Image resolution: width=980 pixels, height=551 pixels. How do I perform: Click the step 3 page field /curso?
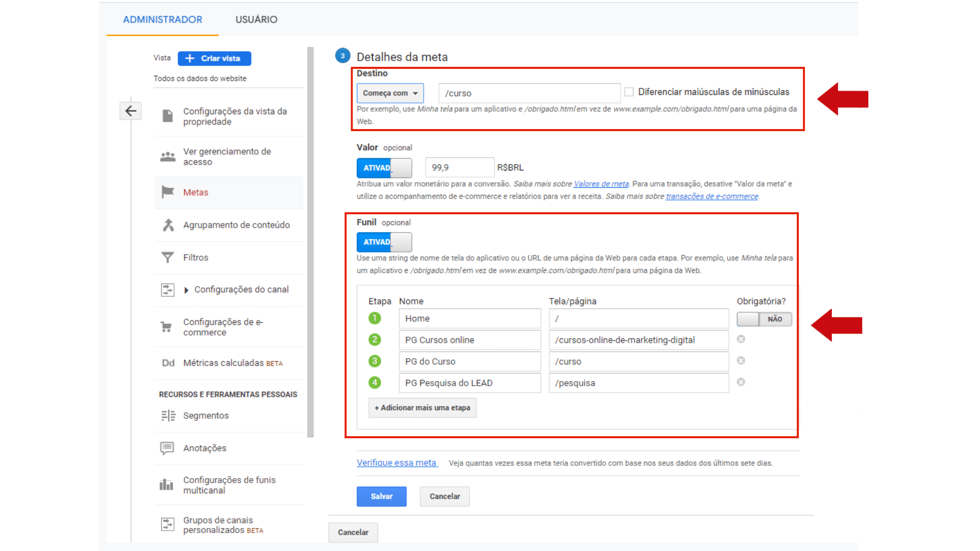[x=639, y=361]
